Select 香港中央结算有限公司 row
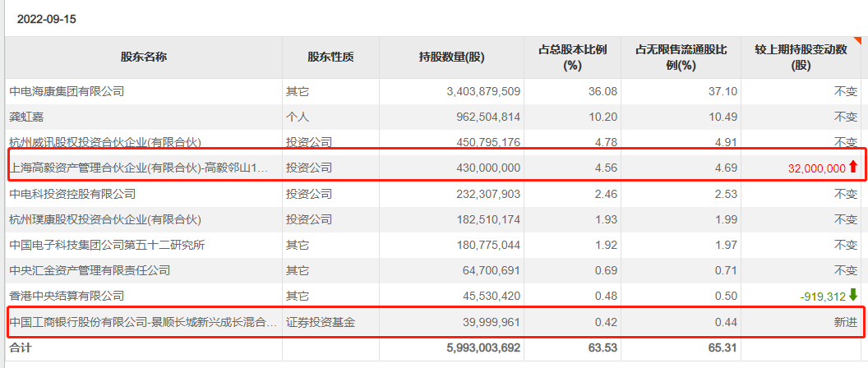Image resolution: width=868 pixels, height=368 pixels. click(x=433, y=296)
